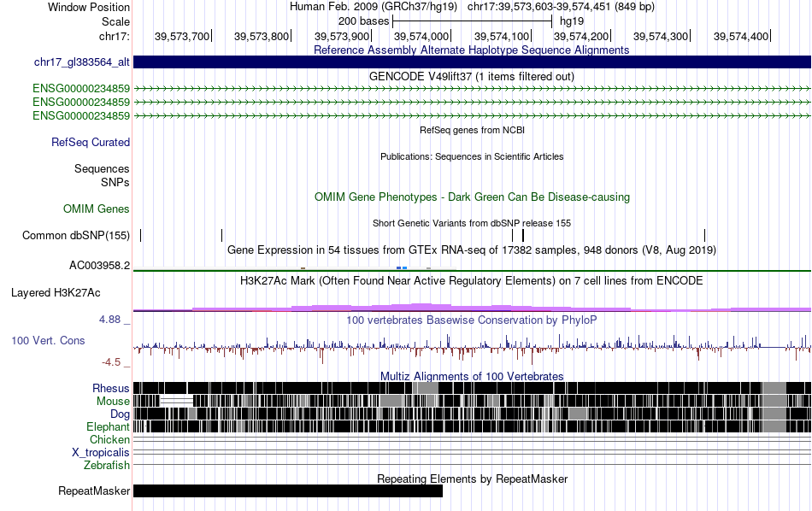Click the 200 bases scale bar
812x511 pixels.
[x=472, y=21]
